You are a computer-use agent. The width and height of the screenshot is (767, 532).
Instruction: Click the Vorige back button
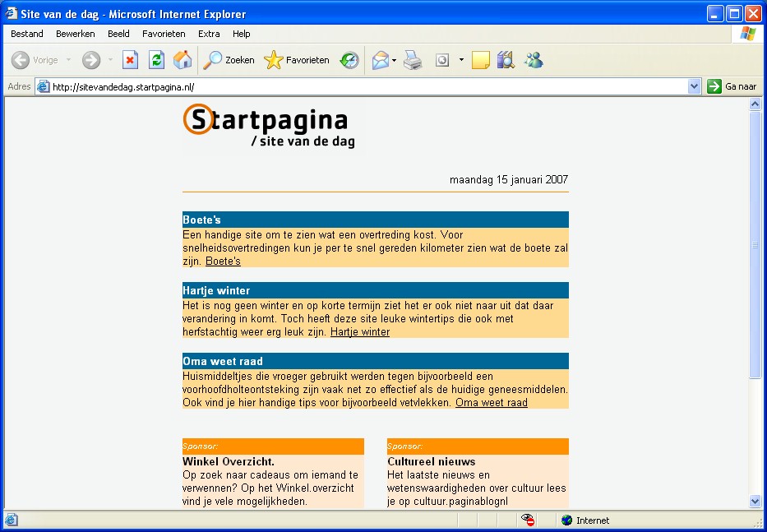point(35,60)
